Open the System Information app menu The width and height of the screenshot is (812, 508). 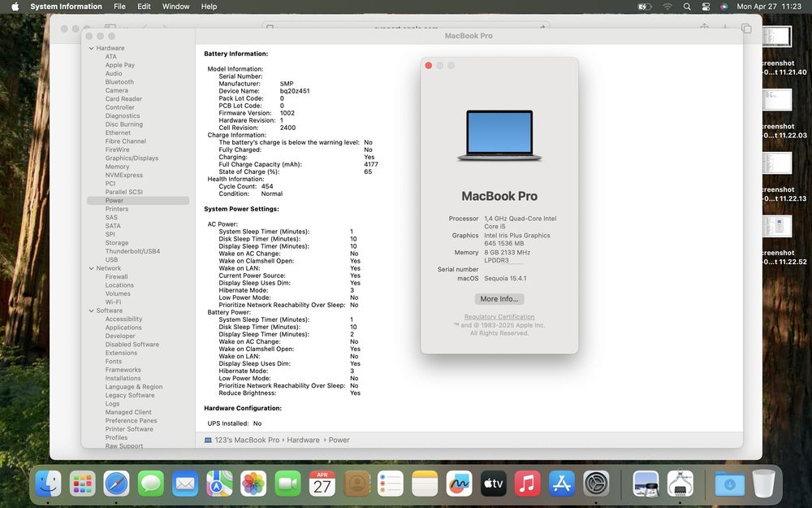[x=66, y=7]
